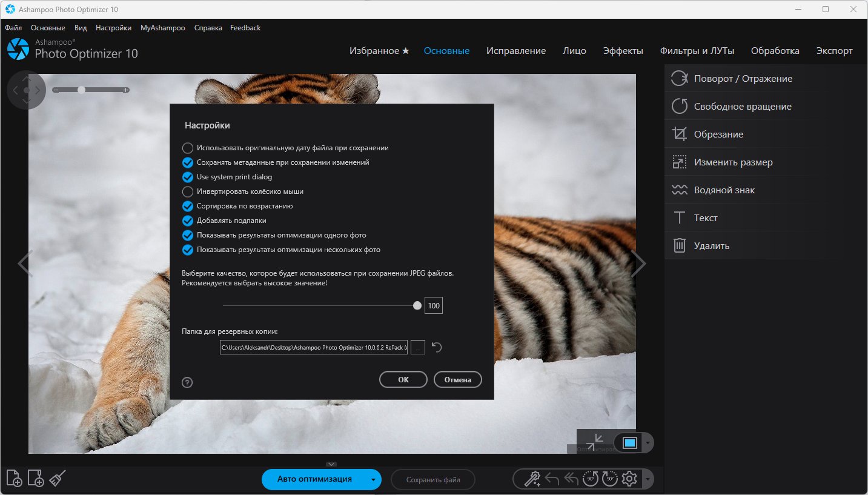Viewport: 868px width, 495px height.
Task: Click the Отмена button
Action: tap(458, 379)
